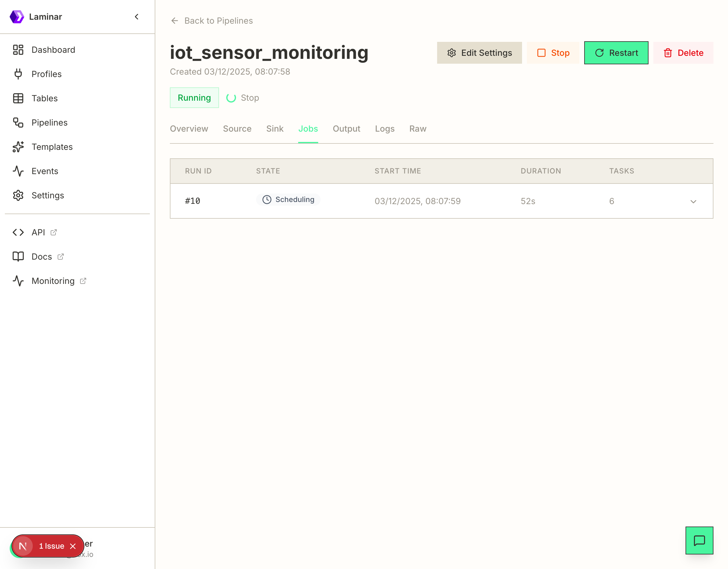Switch to the Logs tab
This screenshot has width=728, height=569.
coord(384,129)
